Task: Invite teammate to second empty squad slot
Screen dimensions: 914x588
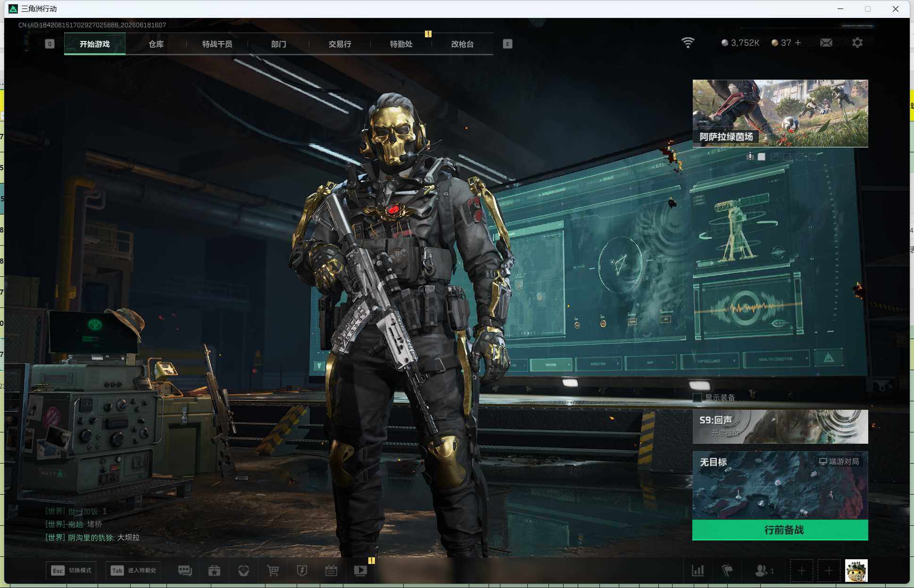Action: [829, 571]
